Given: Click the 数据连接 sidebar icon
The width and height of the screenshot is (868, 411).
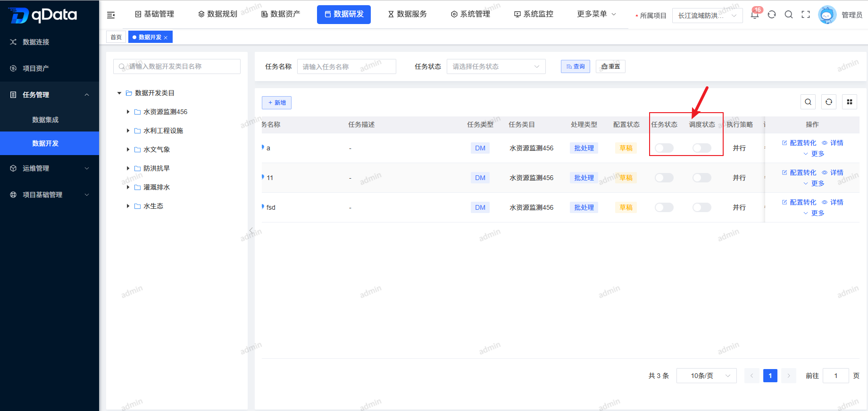Looking at the screenshot, I should (13, 42).
